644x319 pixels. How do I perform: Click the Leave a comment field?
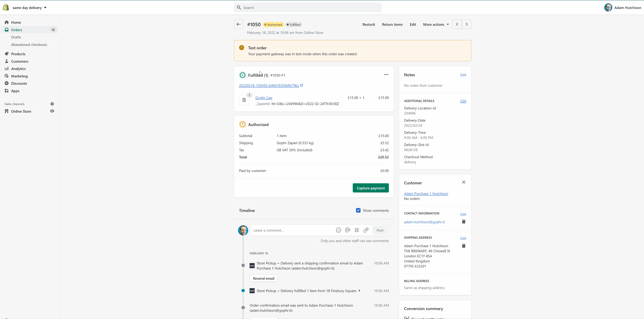pos(292,230)
